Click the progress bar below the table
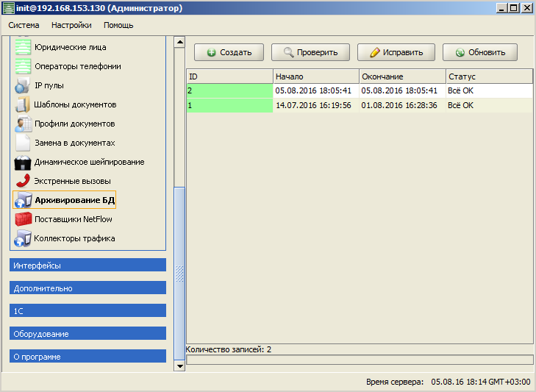 [360, 360]
